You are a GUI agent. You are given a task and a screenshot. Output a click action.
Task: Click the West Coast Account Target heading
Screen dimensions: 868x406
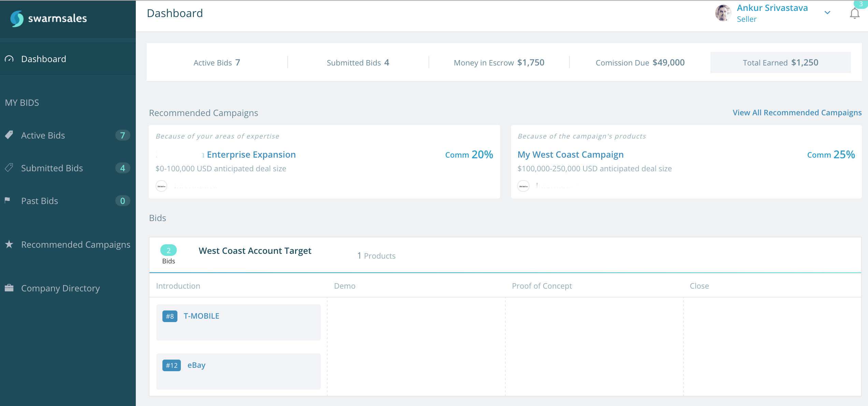(255, 251)
